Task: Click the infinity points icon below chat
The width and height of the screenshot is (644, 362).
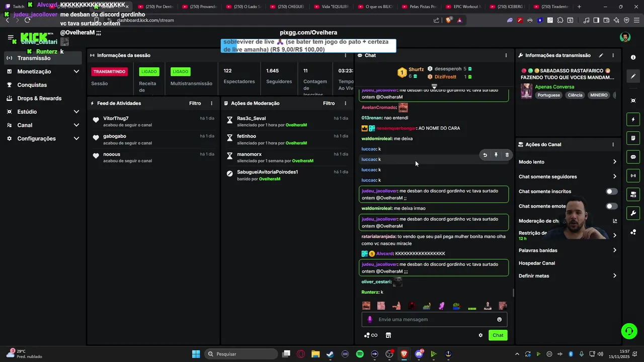Action: point(371,335)
